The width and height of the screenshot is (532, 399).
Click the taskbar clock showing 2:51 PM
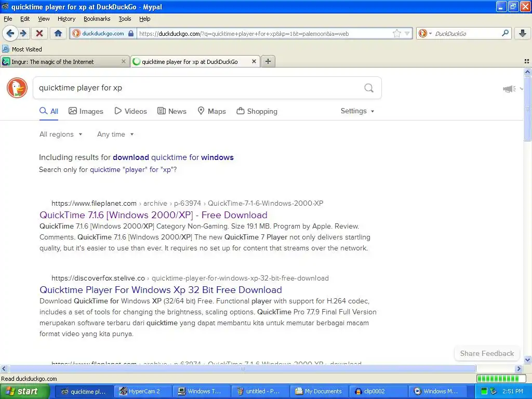(513, 392)
